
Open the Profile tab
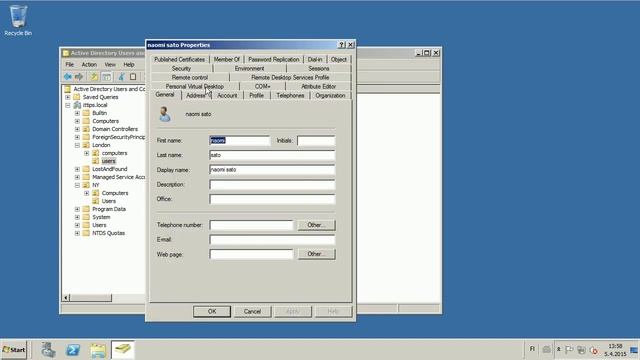[256, 96]
